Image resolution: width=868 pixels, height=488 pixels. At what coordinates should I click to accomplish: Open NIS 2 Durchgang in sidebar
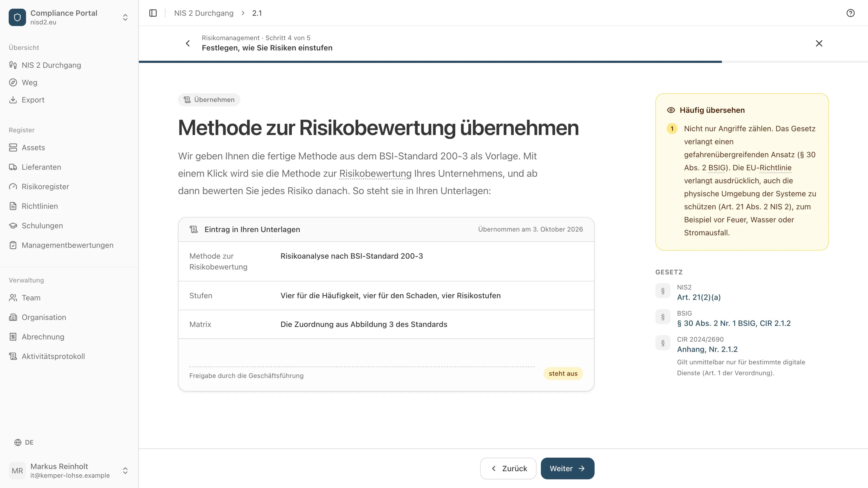(x=51, y=65)
